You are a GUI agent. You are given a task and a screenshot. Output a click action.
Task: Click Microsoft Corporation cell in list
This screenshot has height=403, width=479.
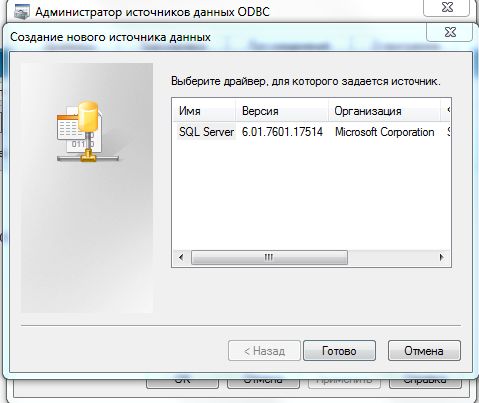point(384,132)
